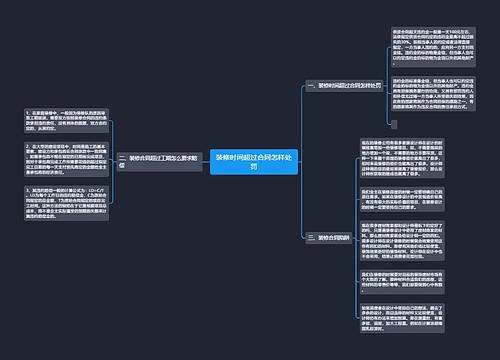The width and height of the screenshot is (500, 360).
Task: Click the connector between central topic and branch 二
Action: point(206,162)
